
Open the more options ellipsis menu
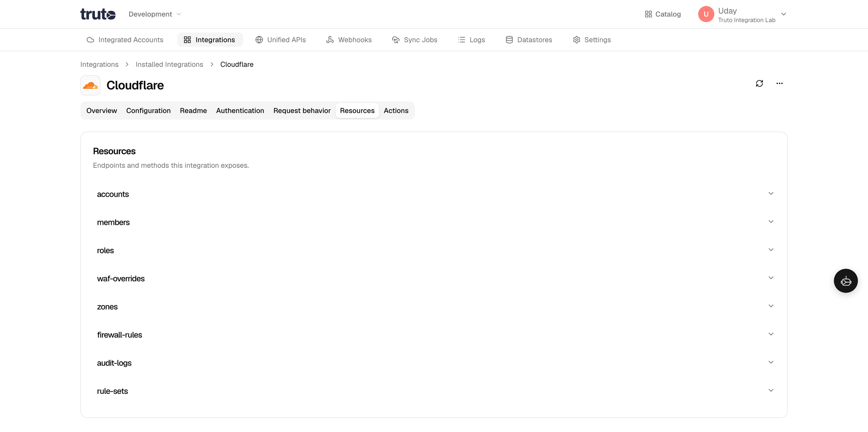click(x=780, y=83)
